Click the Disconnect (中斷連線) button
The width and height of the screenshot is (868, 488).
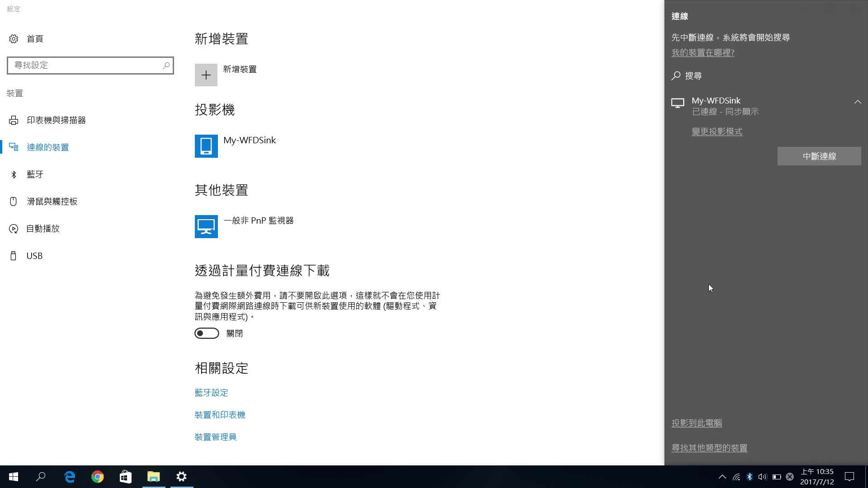[x=819, y=156]
